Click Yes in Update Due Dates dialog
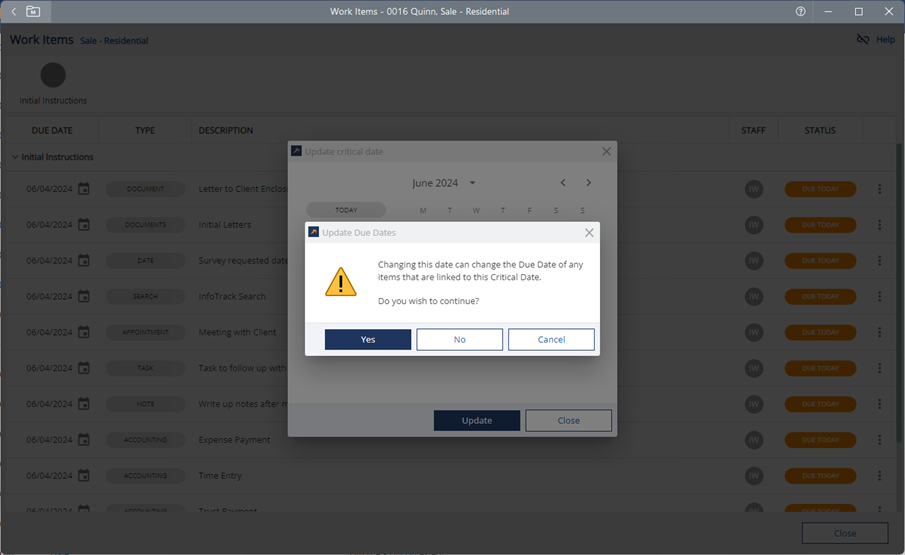This screenshot has width=905, height=555. click(367, 340)
